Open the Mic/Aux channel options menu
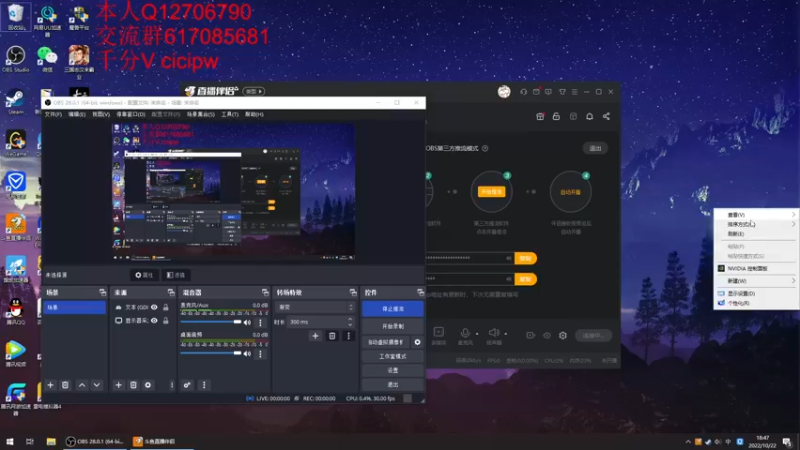 tap(260, 322)
